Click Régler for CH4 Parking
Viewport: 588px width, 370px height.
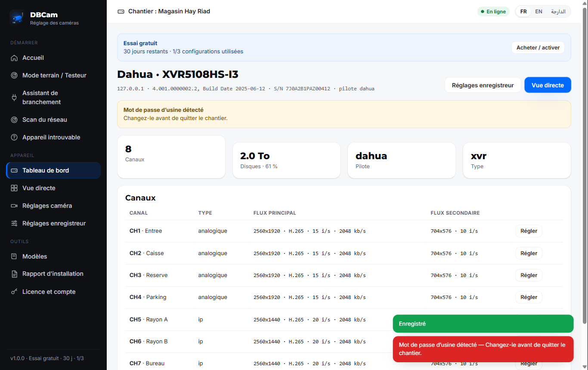coord(529,297)
